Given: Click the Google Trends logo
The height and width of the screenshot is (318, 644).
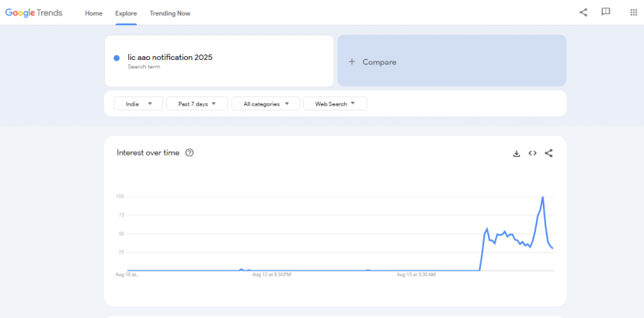Looking at the screenshot, I should click(x=33, y=12).
